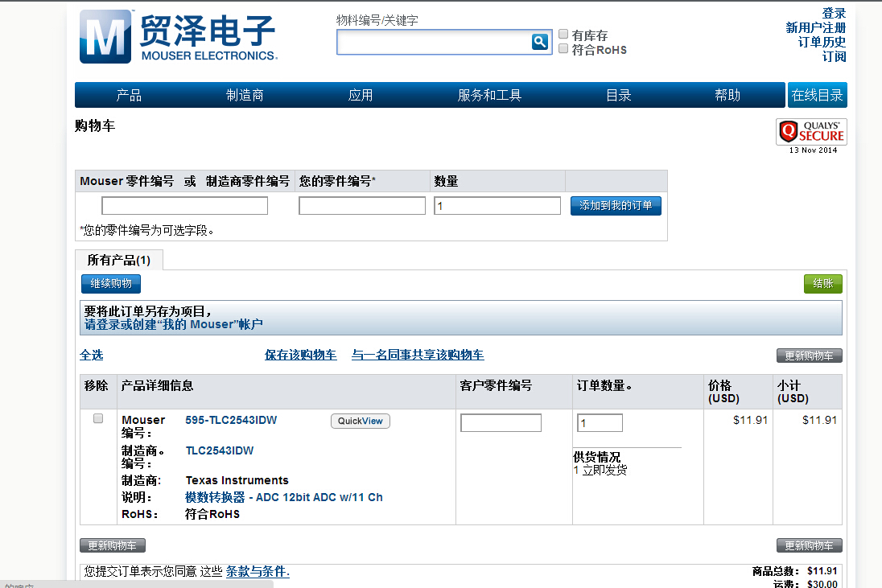Screen dimensions: 882x588
Task: Click the 在线目录 button
Action: coord(818,95)
